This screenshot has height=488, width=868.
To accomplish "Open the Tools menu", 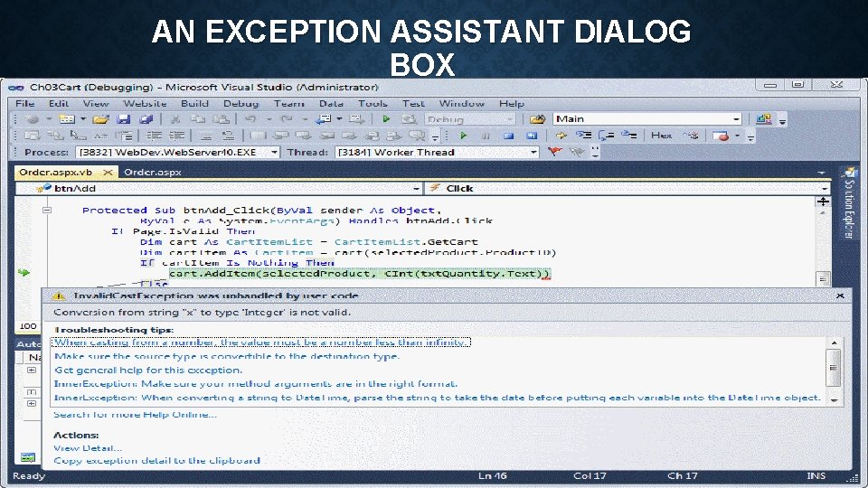I will pos(372,103).
